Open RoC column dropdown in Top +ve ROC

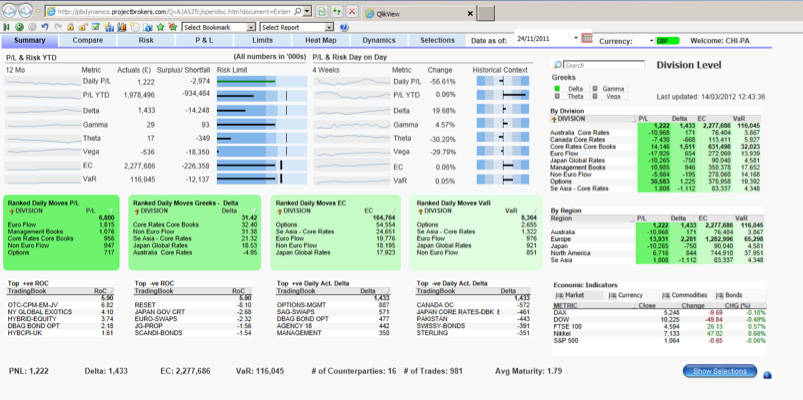coord(111,290)
